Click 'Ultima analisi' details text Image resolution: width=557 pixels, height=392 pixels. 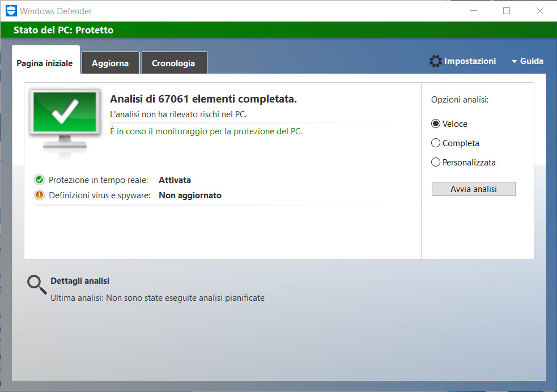click(158, 298)
